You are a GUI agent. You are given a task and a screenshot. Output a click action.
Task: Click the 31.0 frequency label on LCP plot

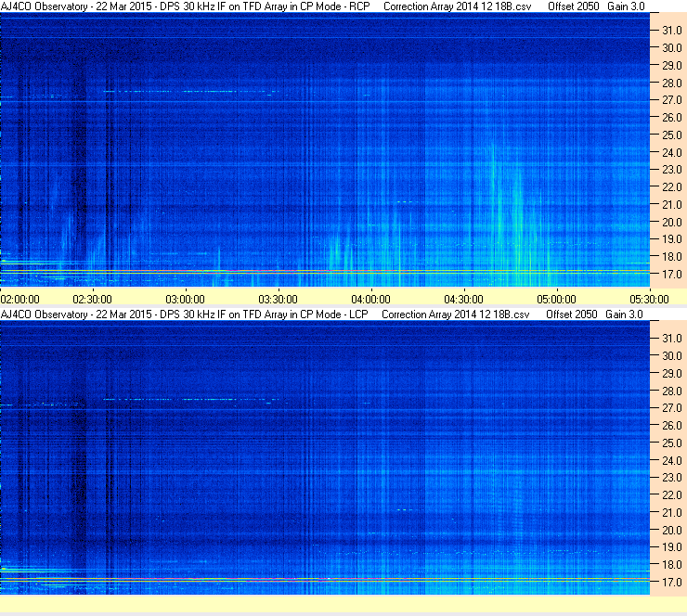[x=671, y=339]
